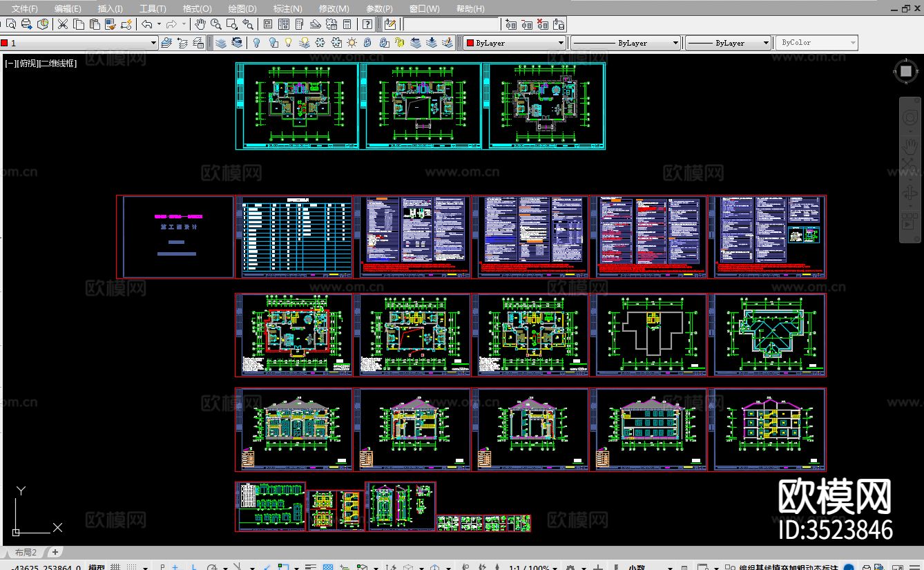Image resolution: width=924 pixels, height=570 pixels.
Task: Expand the Undo history dropdown arrow
Action: 159,24
